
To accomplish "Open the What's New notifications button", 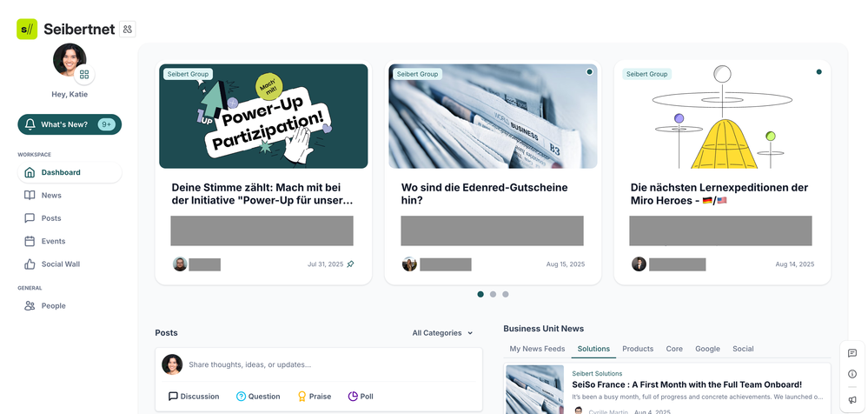I will (70, 124).
